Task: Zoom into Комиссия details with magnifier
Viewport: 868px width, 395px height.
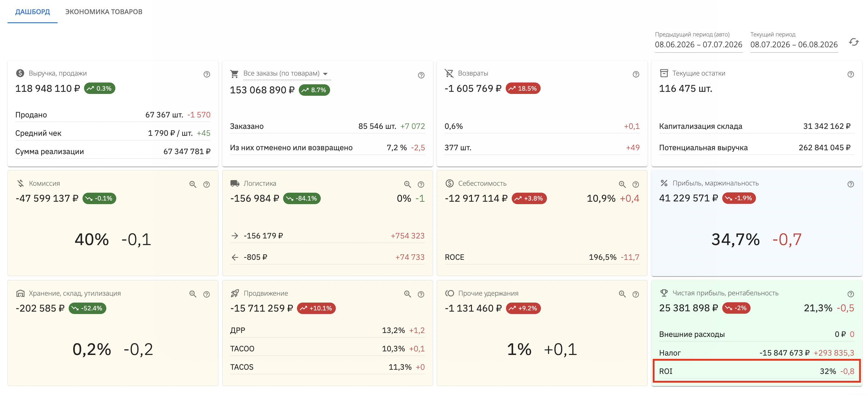Action: pyautogui.click(x=193, y=184)
